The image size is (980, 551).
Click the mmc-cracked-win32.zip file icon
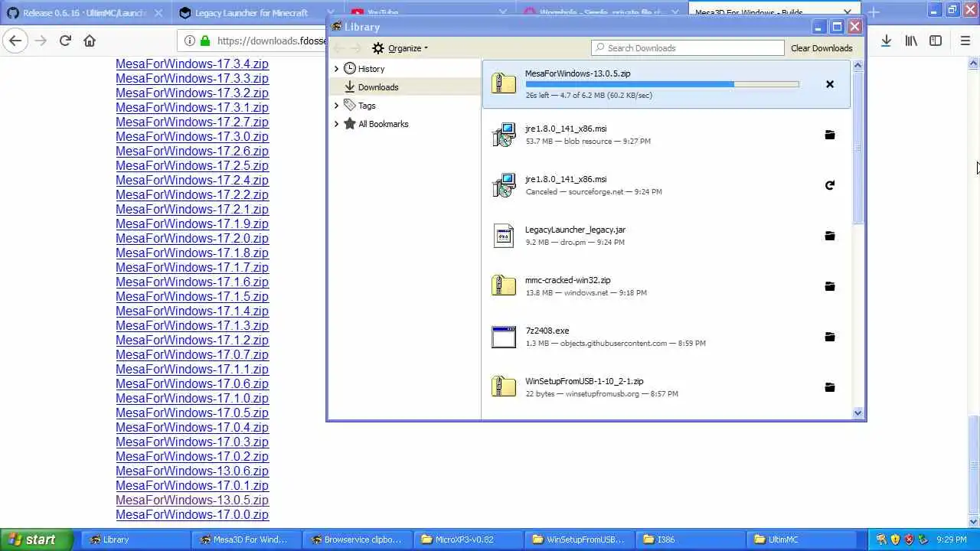coord(504,286)
